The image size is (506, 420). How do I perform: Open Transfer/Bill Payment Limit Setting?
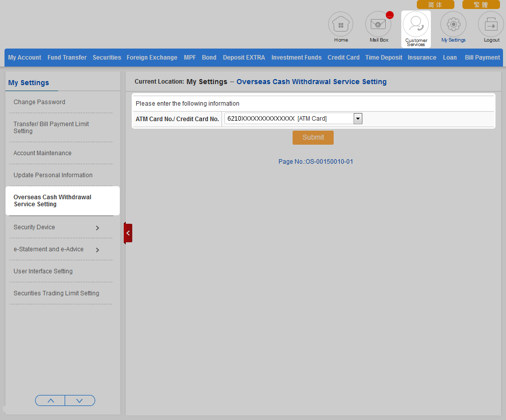coord(51,128)
